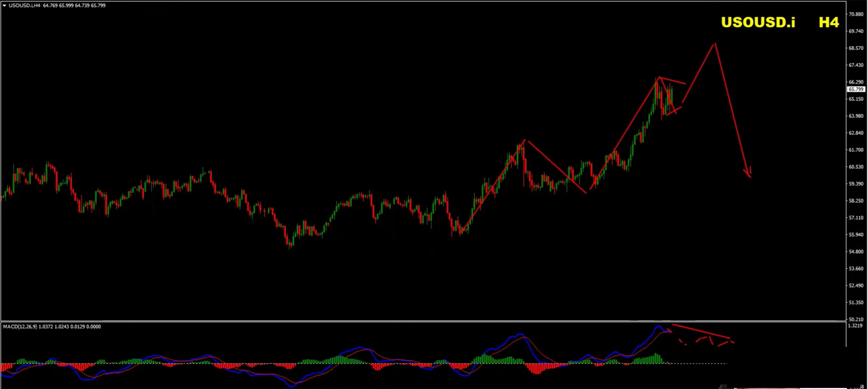The image size is (868, 389).
Task: Select the yellow USOUSD.i text label
Action: (x=757, y=22)
